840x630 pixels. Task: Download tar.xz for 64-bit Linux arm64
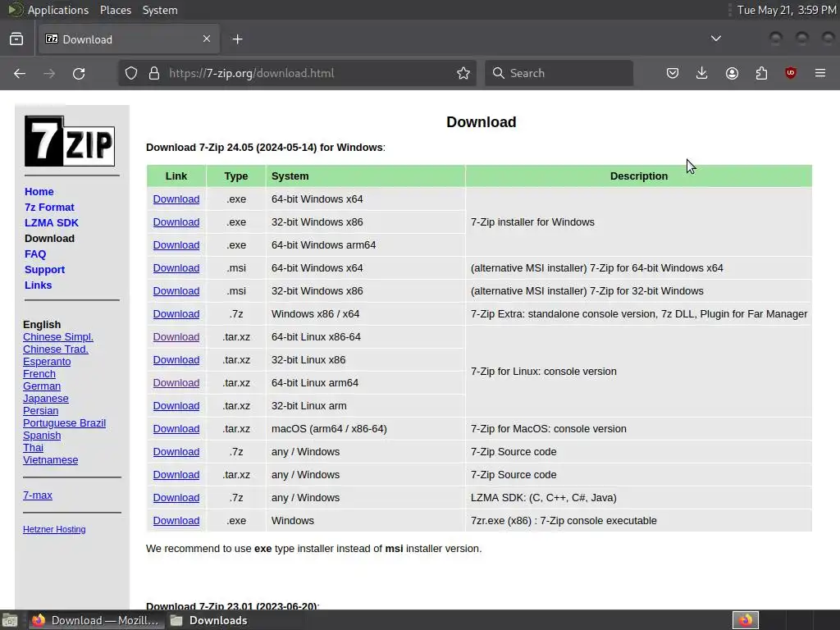176,384
